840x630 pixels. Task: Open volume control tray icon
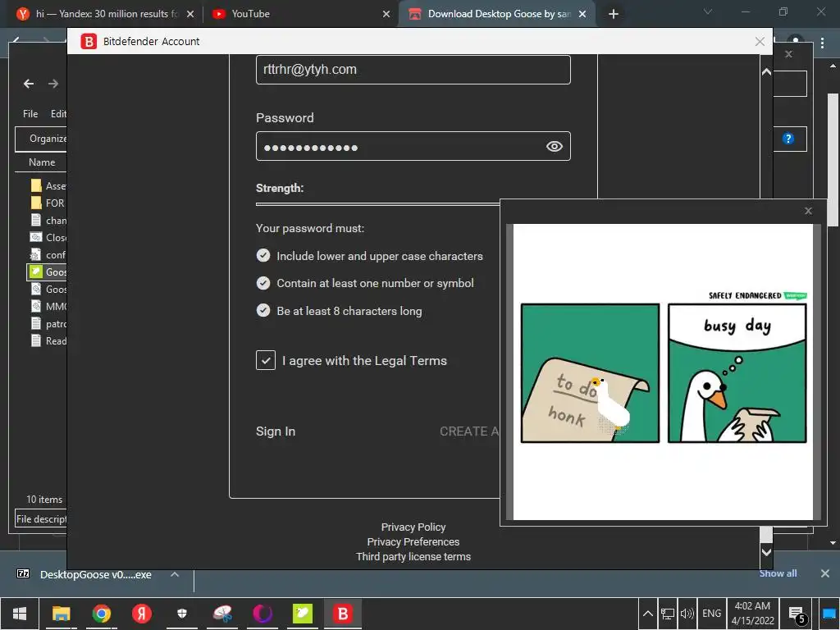[687, 614]
